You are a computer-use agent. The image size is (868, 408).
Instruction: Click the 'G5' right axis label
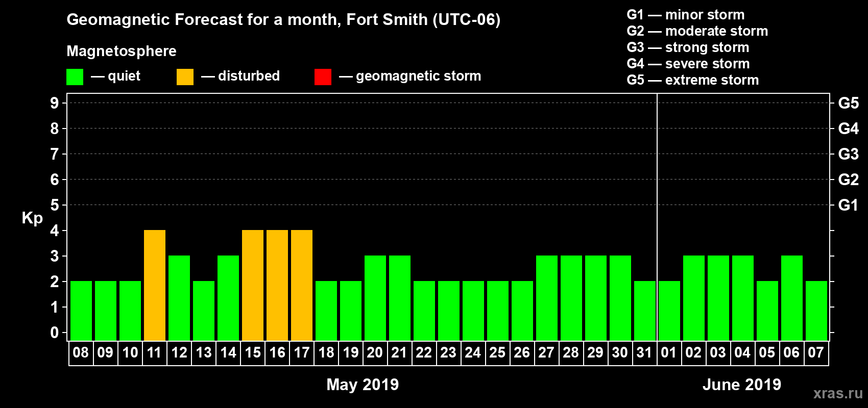(849, 103)
